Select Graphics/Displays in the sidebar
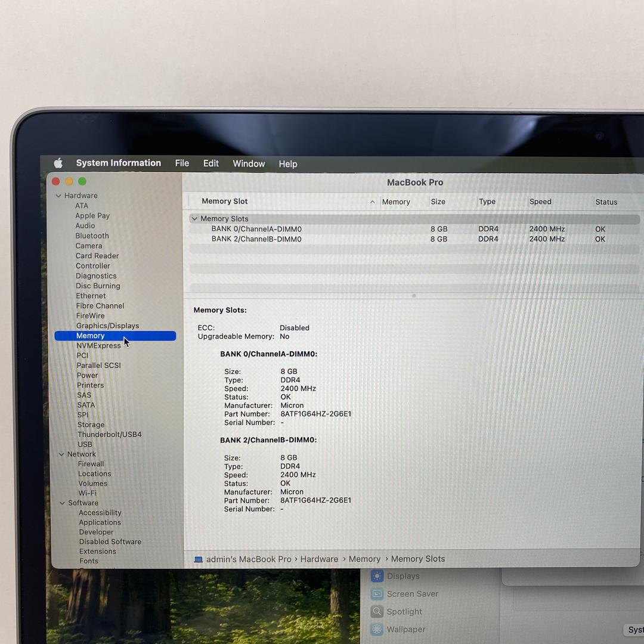644x644 pixels. click(x=107, y=326)
